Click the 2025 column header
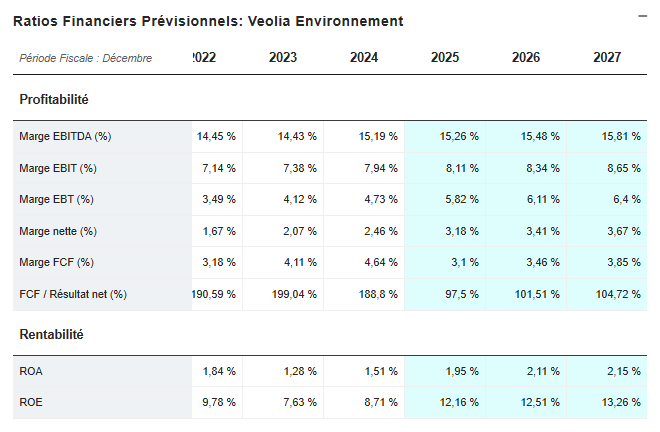Screen dimensions: 660x432 [x=445, y=58]
